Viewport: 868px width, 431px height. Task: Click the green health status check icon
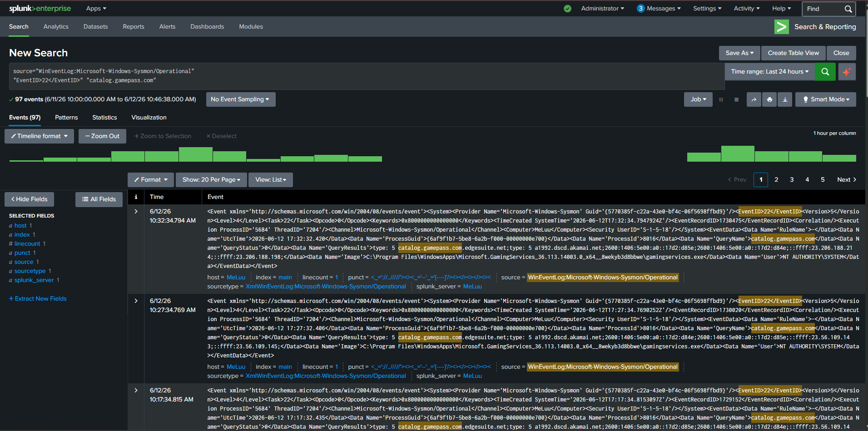tap(567, 9)
